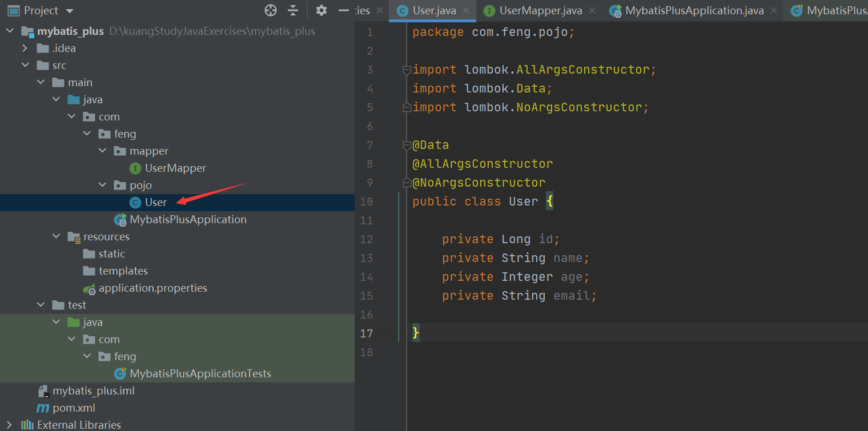
Task: Click the application.properties file icon
Action: tap(89, 288)
